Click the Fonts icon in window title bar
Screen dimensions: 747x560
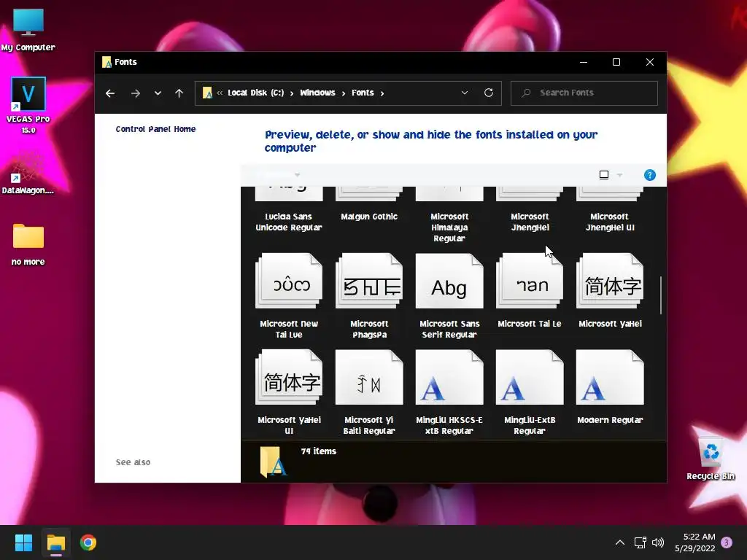pyautogui.click(x=107, y=62)
